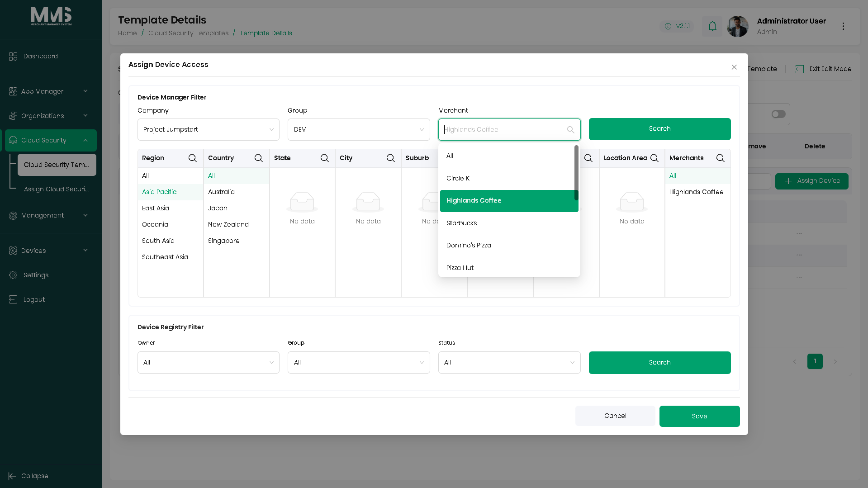
Task: Click the search icon in Country column
Action: pyautogui.click(x=258, y=158)
